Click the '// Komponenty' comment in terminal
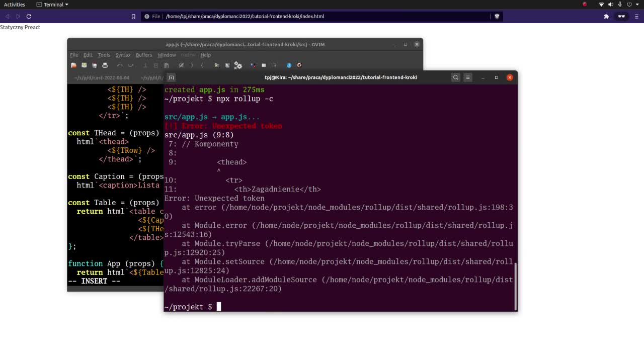 pyautogui.click(x=210, y=144)
